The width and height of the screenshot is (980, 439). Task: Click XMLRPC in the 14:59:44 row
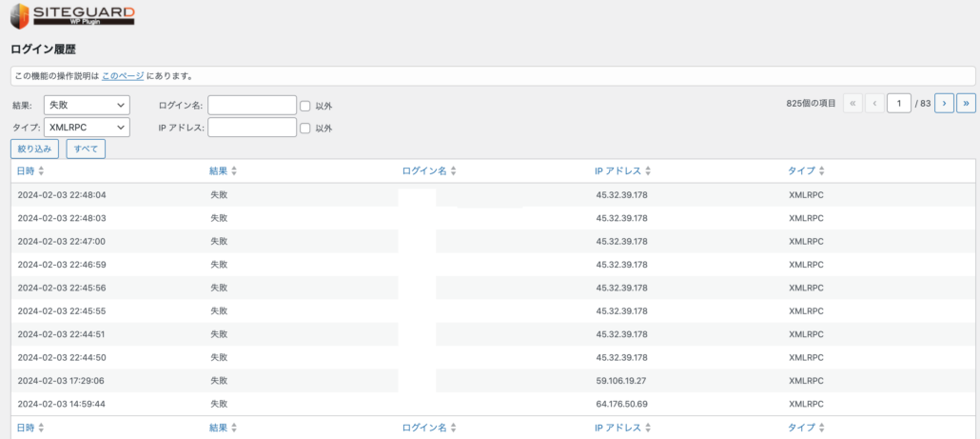coord(806,404)
